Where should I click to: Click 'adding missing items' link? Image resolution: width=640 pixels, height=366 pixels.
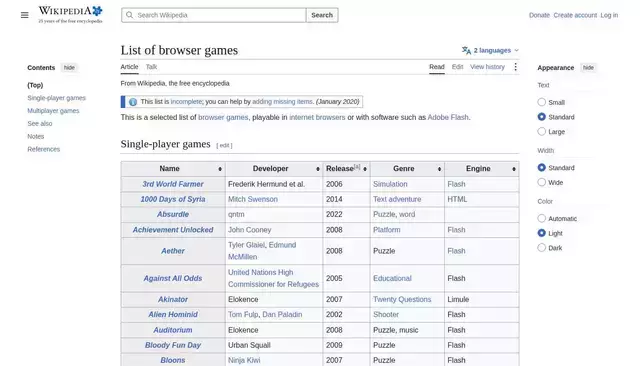coord(282,102)
